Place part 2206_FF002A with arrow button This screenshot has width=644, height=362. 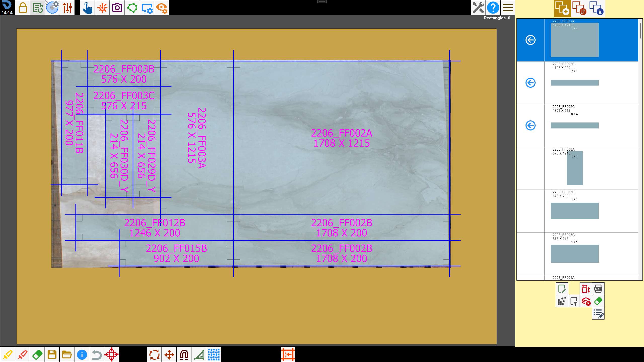click(x=531, y=40)
